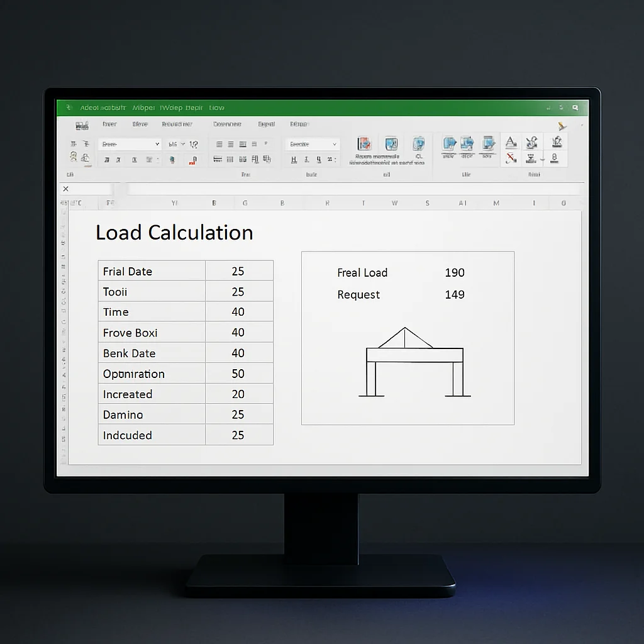Select the 'Load Calculation' heading
644x644 pixels.
(x=174, y=233)
